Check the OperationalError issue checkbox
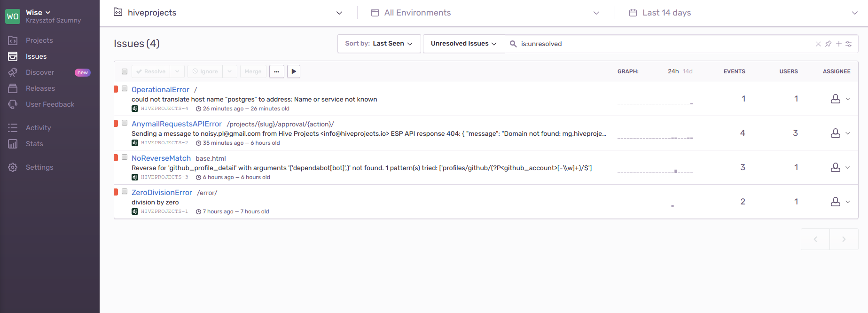The height and width of the screenshot is (313, 868). (x=125, y=88)
